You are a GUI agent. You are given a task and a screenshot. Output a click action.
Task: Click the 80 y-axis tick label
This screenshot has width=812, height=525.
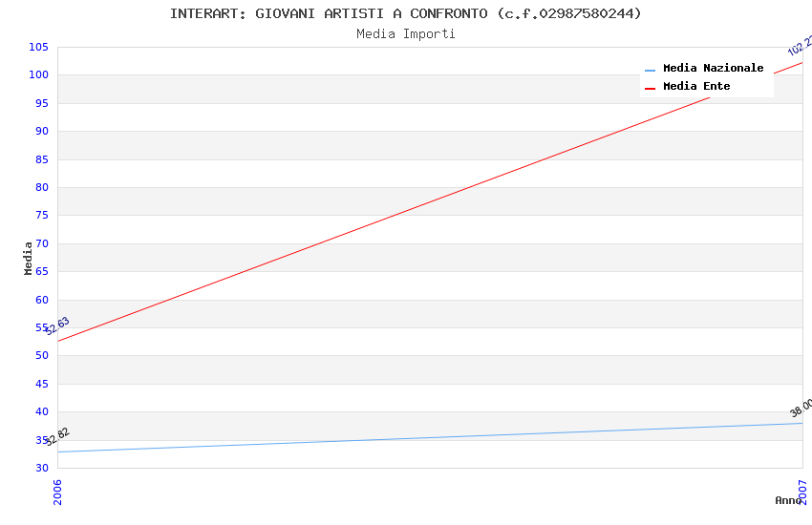tap(42, 187)
